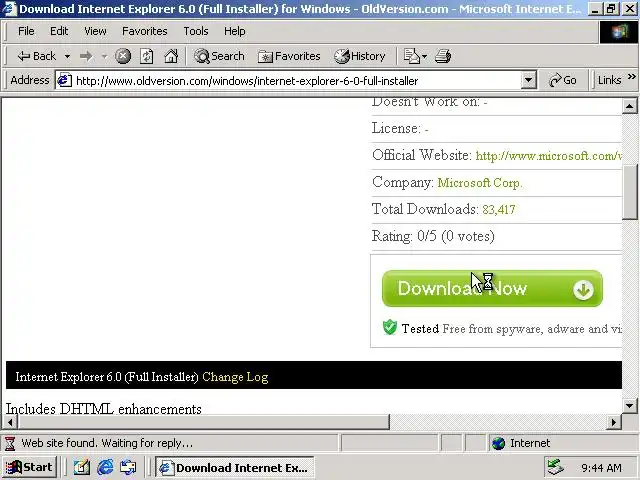Click the horizontal scrollbar thumb
The height and width of the screenshot is (480, 640).
click(204, 422)
